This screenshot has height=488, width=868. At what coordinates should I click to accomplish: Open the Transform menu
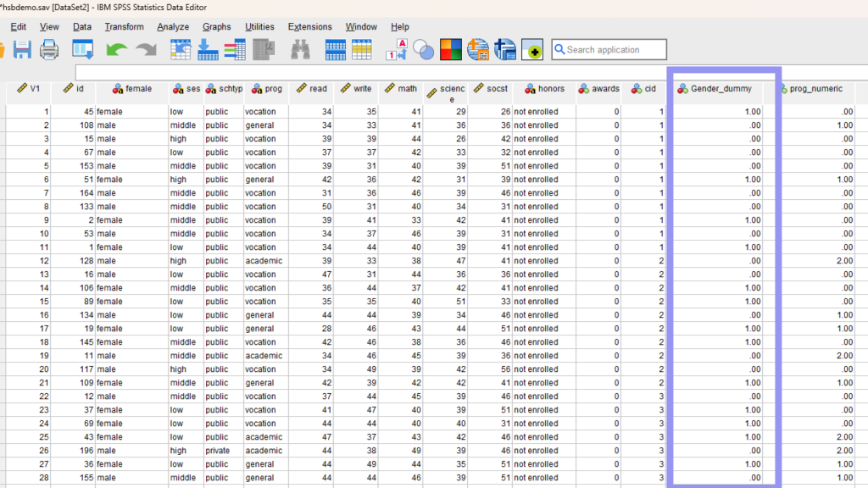click(124, 27)
